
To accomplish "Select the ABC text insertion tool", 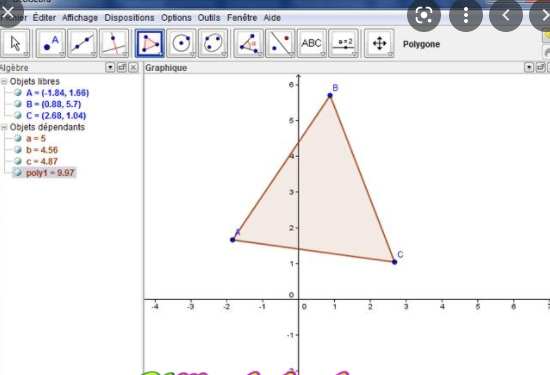I will (312, 43).
